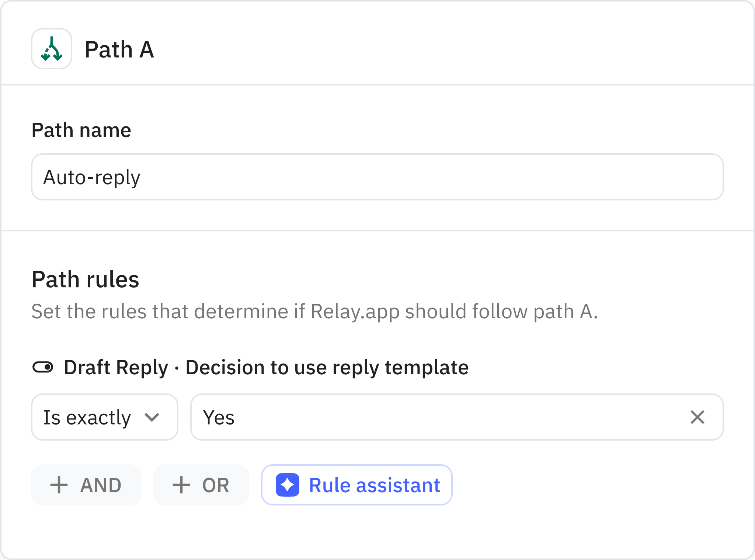Viewport: 755px width, 560px height.
Task: Click the "Is exactly" operator text
Action: click(x=87, y=417)
